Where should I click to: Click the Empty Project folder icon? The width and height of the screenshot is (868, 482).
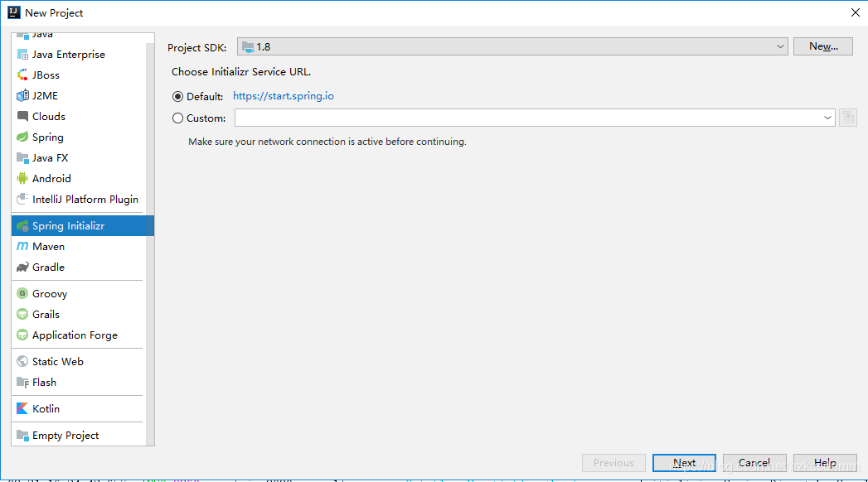click(22, 435)
